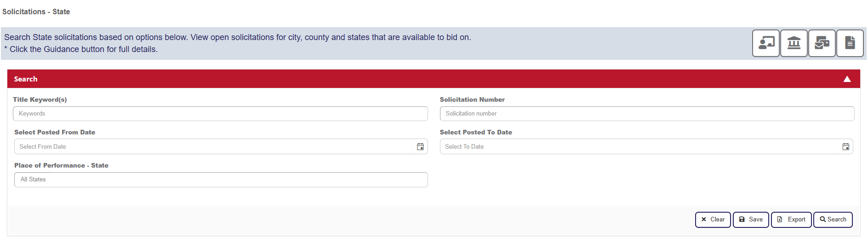The height and width of the screenshot is (238, 868).
Task: Save the current search criteria
Action: point(750,220)
